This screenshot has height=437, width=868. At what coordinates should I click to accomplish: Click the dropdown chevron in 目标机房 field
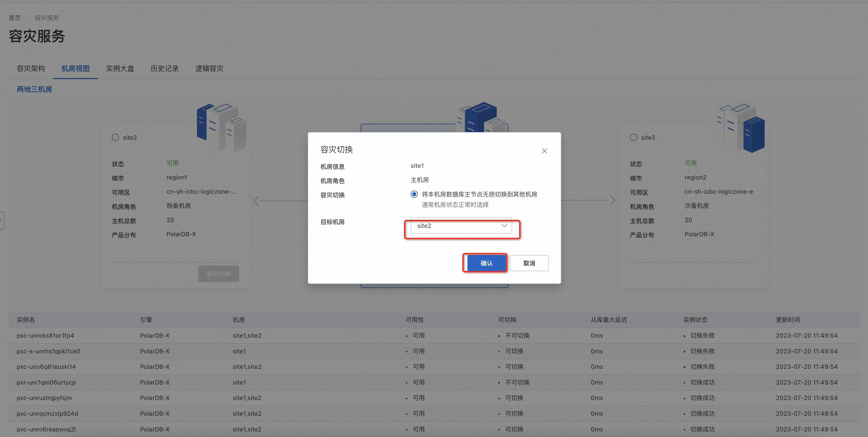click(504, 226)
